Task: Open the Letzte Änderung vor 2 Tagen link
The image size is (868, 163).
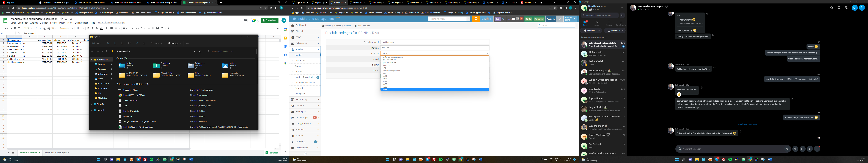Action: pos(112,23)
